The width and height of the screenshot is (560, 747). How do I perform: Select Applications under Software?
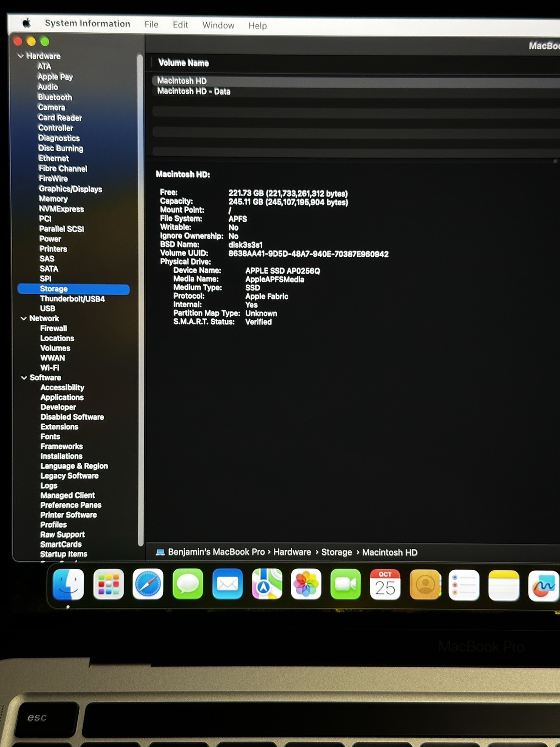(x=62, y=397)
